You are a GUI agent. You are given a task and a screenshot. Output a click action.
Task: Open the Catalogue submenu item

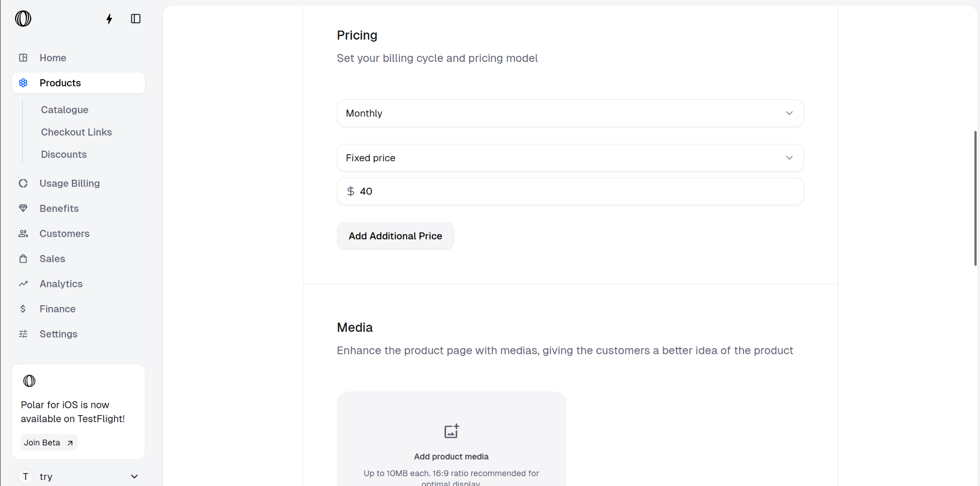65,110
